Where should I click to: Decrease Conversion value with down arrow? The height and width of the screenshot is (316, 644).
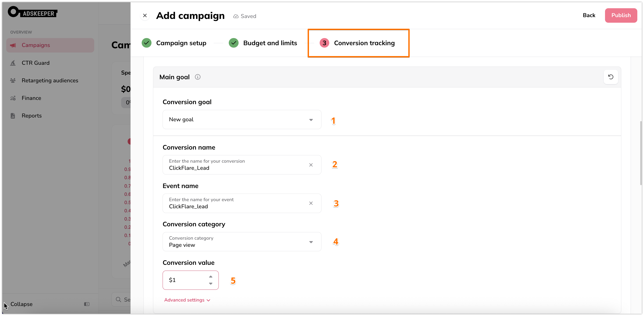click(x=211, y=284)
